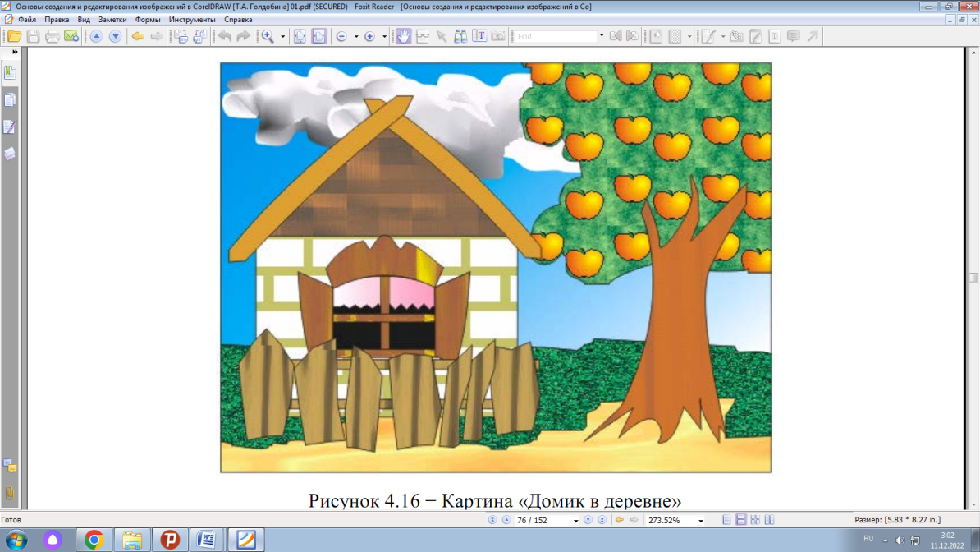Open the Attachments paperclip sidebar panel
The height and width of the screenshot is (552, 980).
coord(10,493)
